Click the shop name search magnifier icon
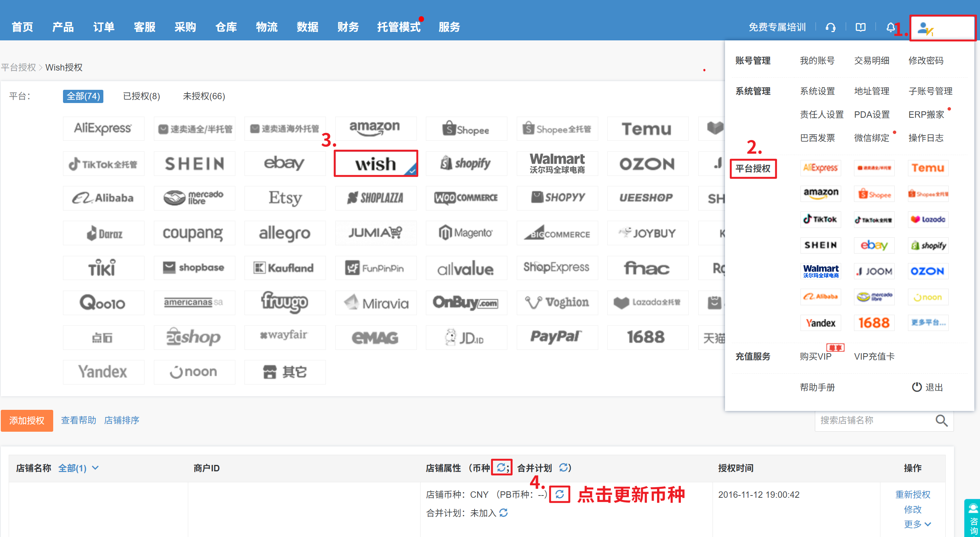 coord(941,420)
